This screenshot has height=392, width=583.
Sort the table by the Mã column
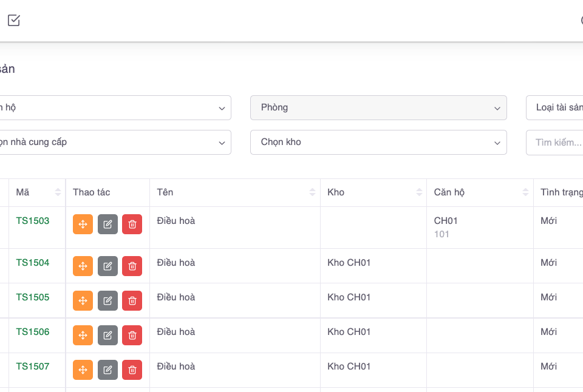[58, 192]
